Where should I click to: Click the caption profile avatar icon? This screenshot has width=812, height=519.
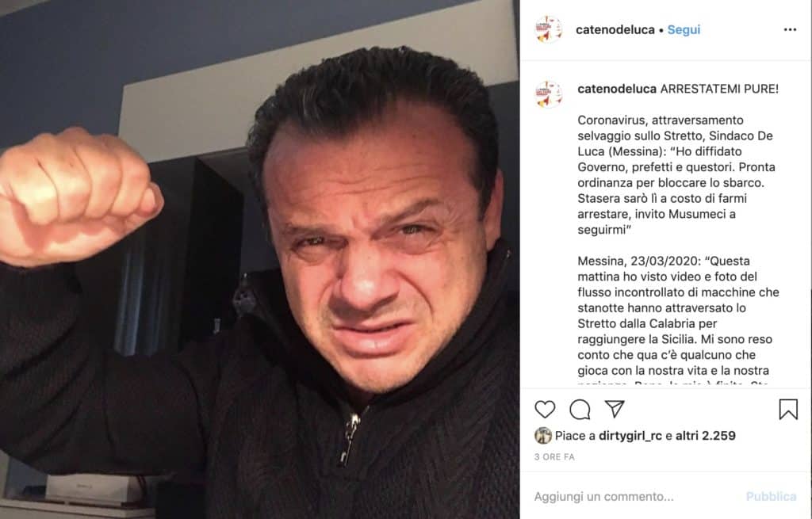click(549, 94)
